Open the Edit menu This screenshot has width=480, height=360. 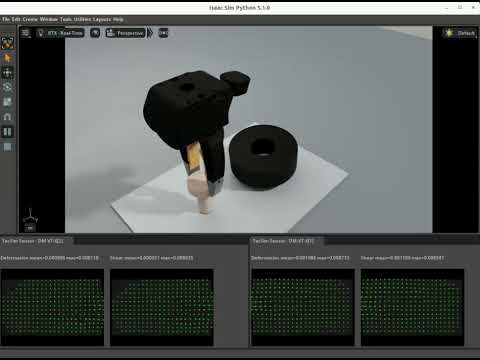coord(16,19)
